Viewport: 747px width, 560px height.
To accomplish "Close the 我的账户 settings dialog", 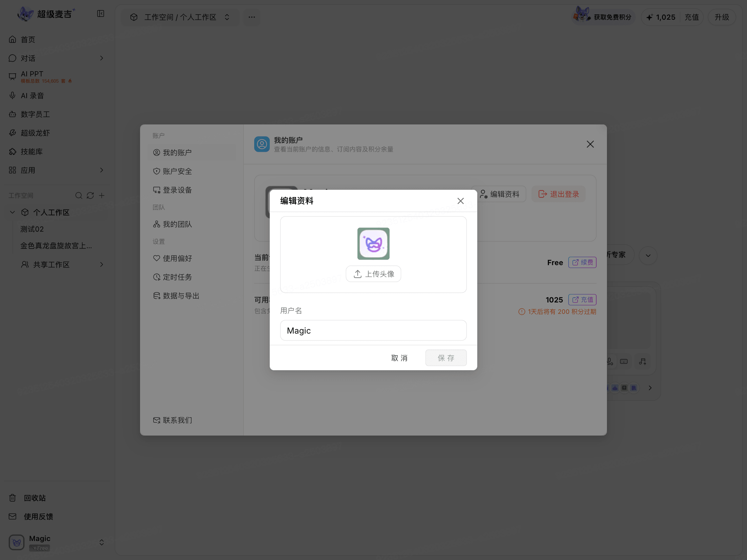I will pos(590,144).
